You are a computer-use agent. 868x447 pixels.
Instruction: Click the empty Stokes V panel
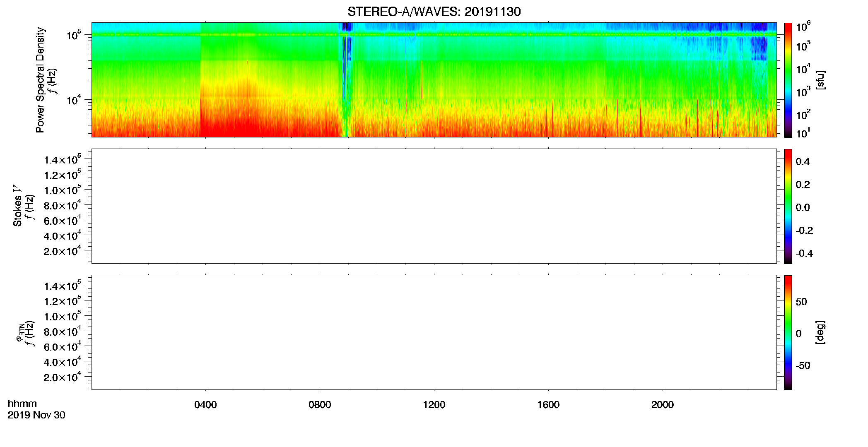(x=434, y=206)
